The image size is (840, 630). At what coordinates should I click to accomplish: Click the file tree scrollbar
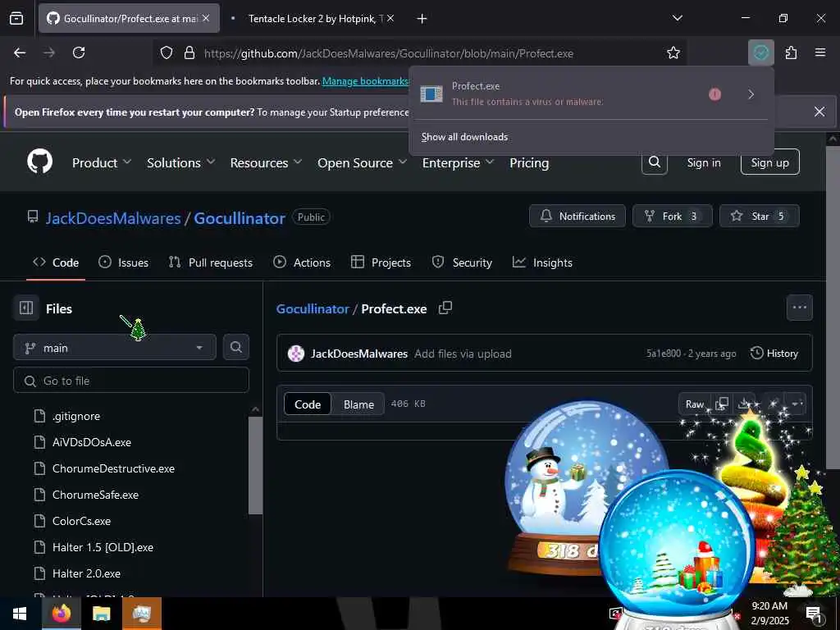(256, 465)
